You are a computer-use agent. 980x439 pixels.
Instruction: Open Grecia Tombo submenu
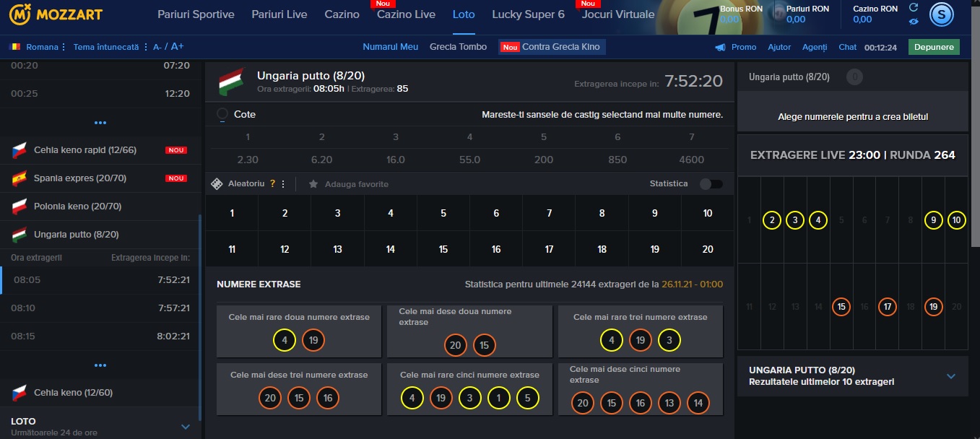click(458, 47)
